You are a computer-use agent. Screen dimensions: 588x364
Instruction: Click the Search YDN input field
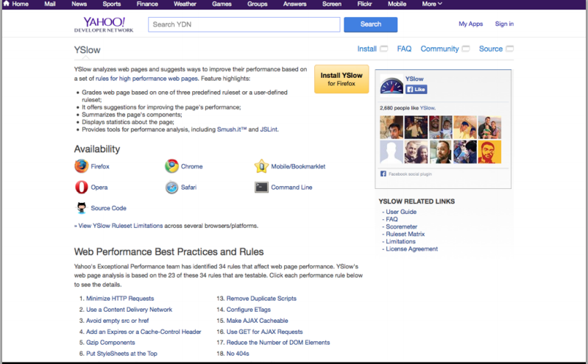pos(244,24)
